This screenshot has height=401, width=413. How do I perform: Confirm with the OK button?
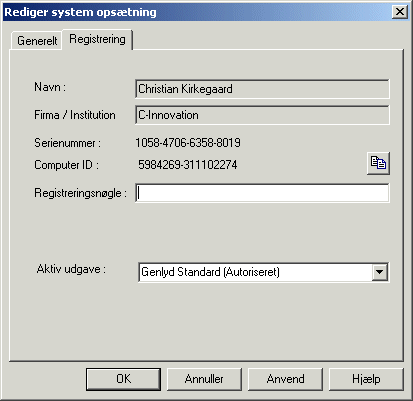tap(123, 379)
